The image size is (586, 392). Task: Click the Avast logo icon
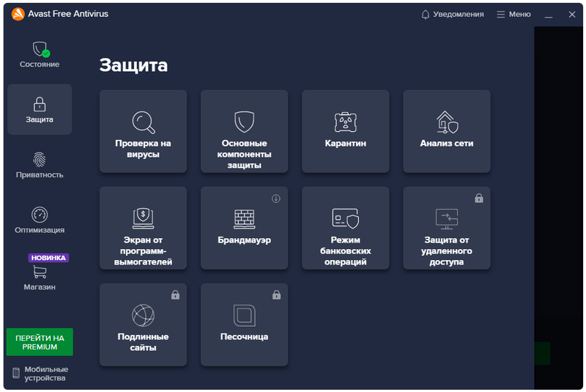[18, 14]
